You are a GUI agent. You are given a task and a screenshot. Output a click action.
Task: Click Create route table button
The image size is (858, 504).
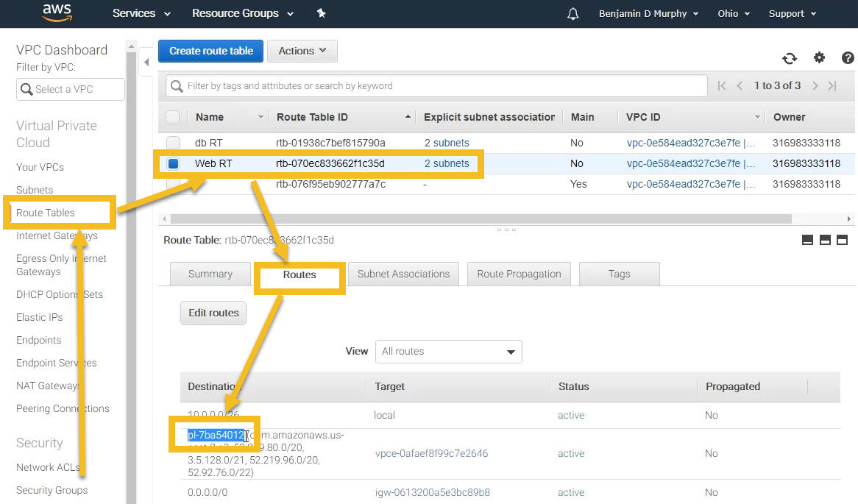coord(210,51)
